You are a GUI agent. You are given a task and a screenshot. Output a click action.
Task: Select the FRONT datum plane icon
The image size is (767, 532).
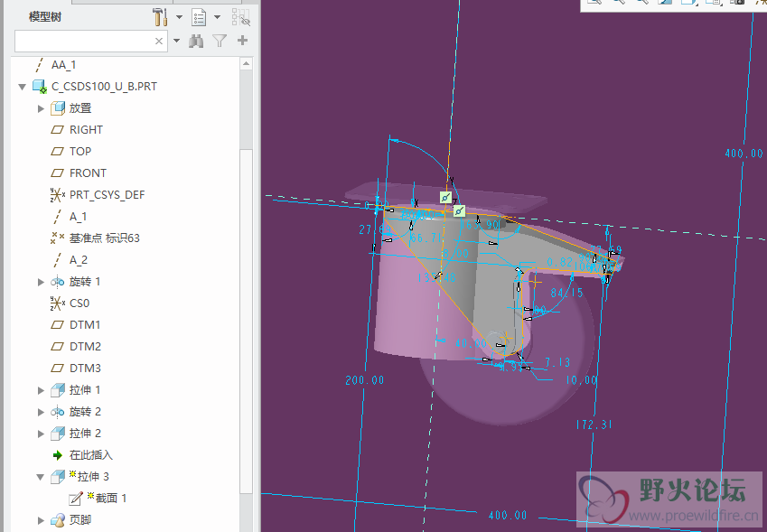click(x=57, y=173)
